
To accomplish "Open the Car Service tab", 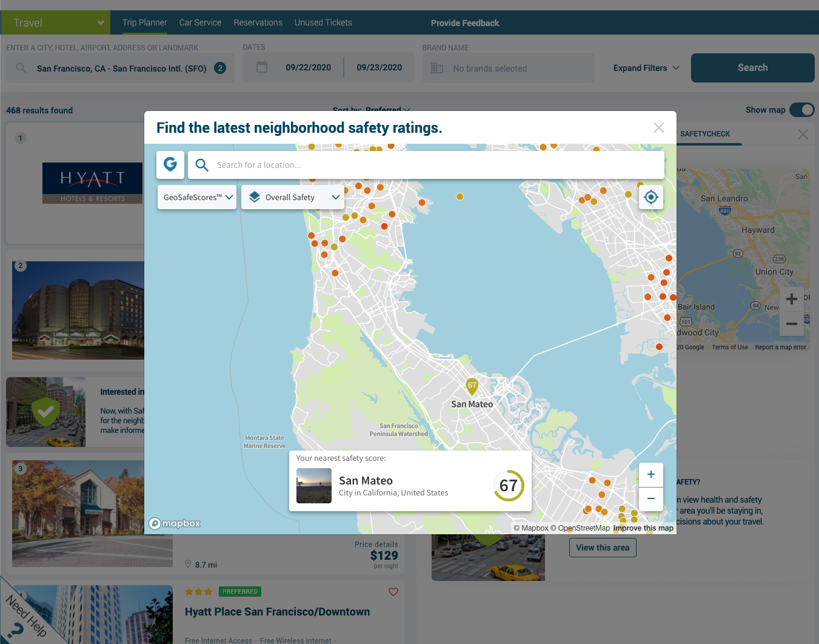I will point(200,22).
